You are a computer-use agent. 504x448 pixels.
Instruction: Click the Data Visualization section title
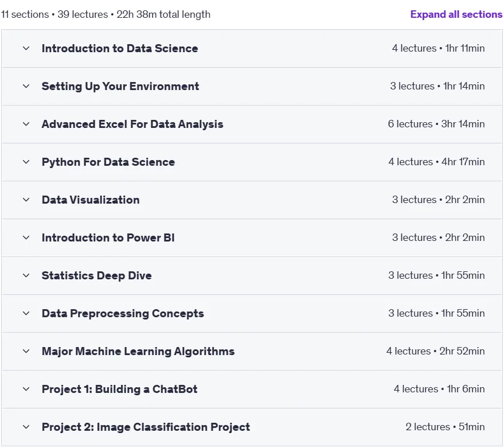[x=91, y=200]
